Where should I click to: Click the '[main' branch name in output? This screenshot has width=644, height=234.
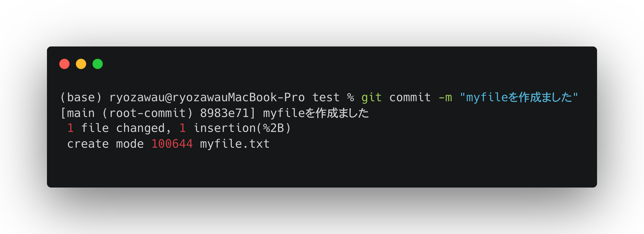pos(77,113)
